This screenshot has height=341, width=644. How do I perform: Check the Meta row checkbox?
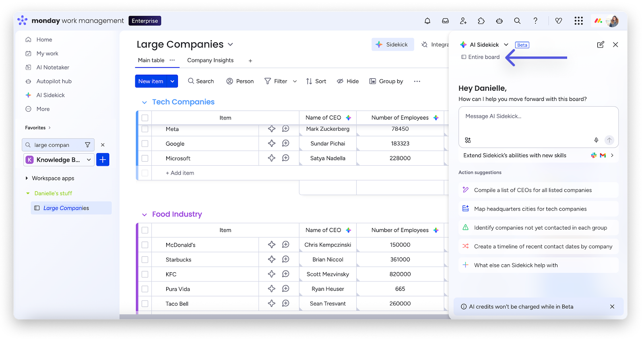tap(145, 129)
